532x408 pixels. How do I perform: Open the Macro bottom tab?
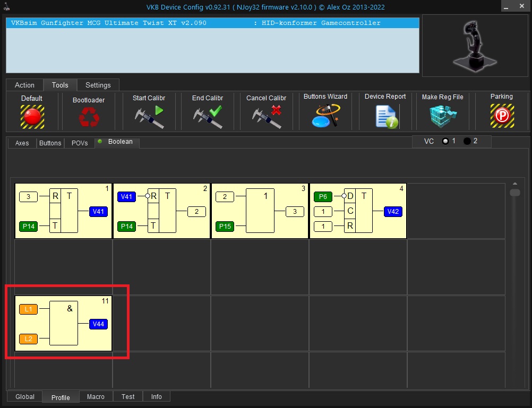coord(96,396)
